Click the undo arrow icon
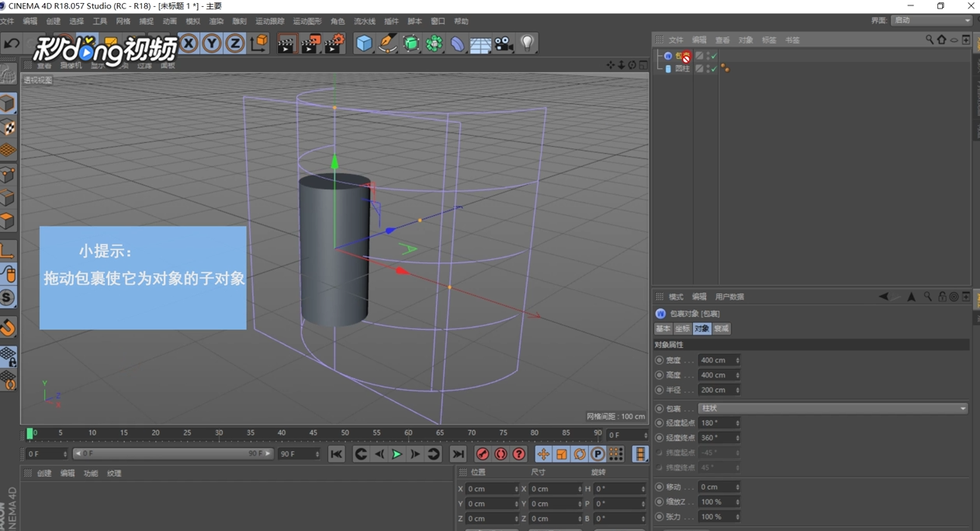The width and height of the screenshot is (980, 531). (x=12, y=44)
